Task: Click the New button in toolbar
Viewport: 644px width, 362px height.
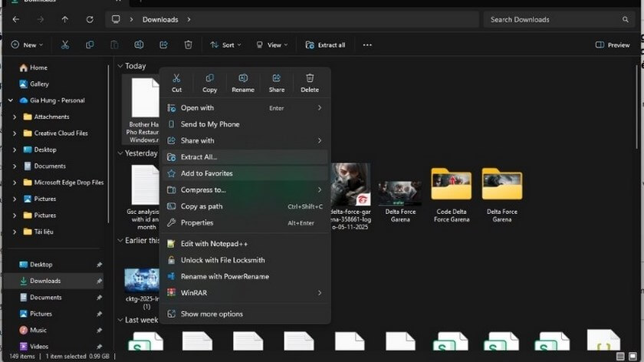Action: (x=27, y=45)
